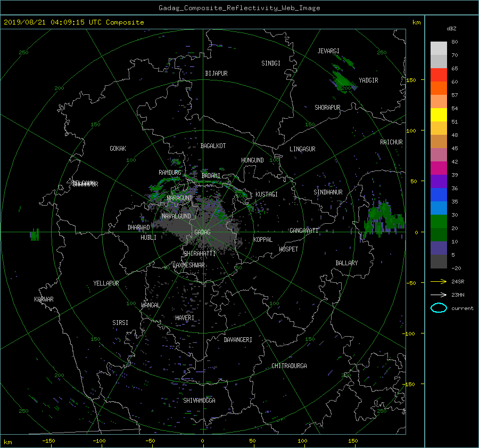Click the -150 value on bottom km axis
This screenshot has height=448, width=479.
tap(48, 441)
